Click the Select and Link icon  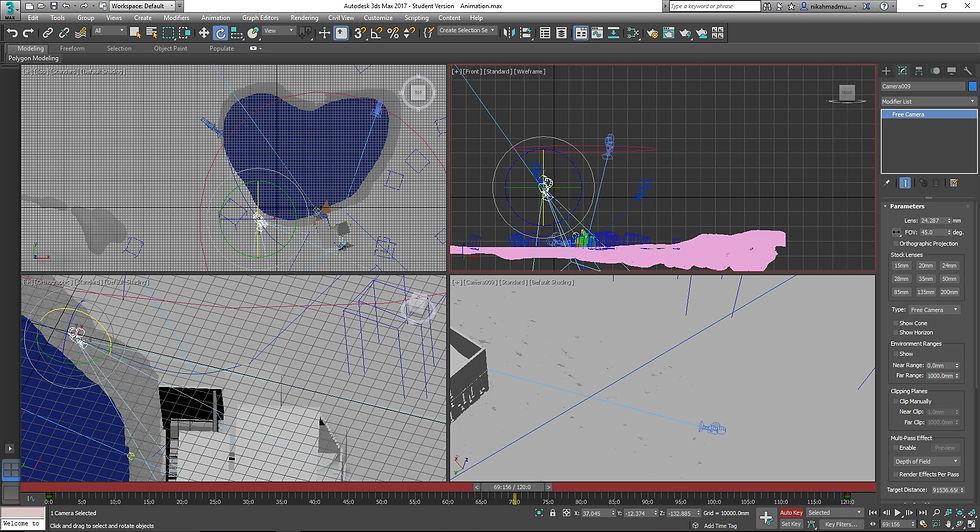click(x=48, y=33)
